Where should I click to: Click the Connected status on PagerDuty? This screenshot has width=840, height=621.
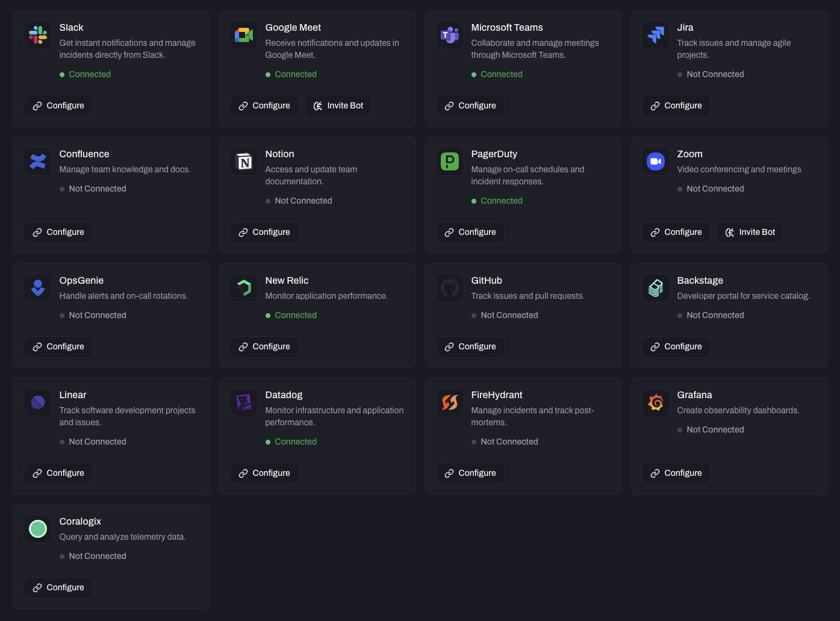coord(497,201)
